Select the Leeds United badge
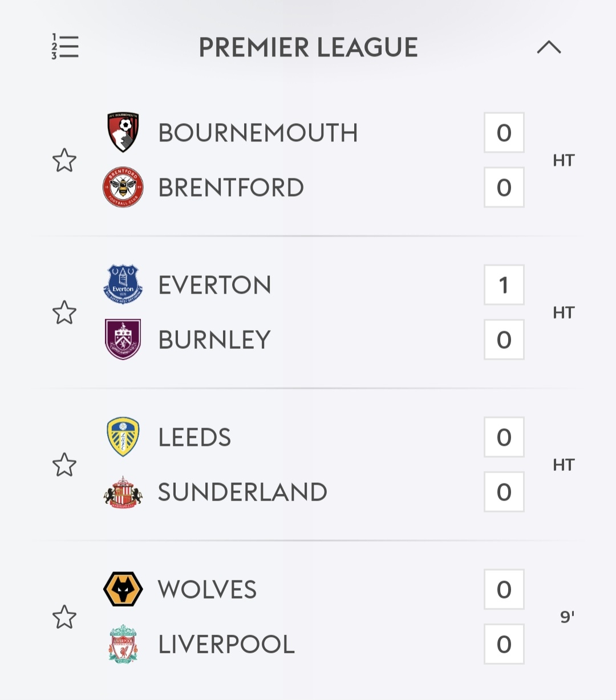This screenshot has height=700, width=616. (123, 437)
